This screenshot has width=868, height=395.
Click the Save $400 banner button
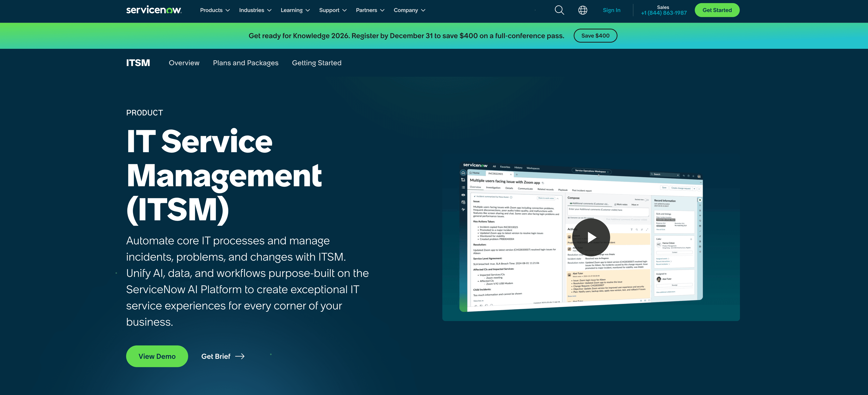[595, 36]
